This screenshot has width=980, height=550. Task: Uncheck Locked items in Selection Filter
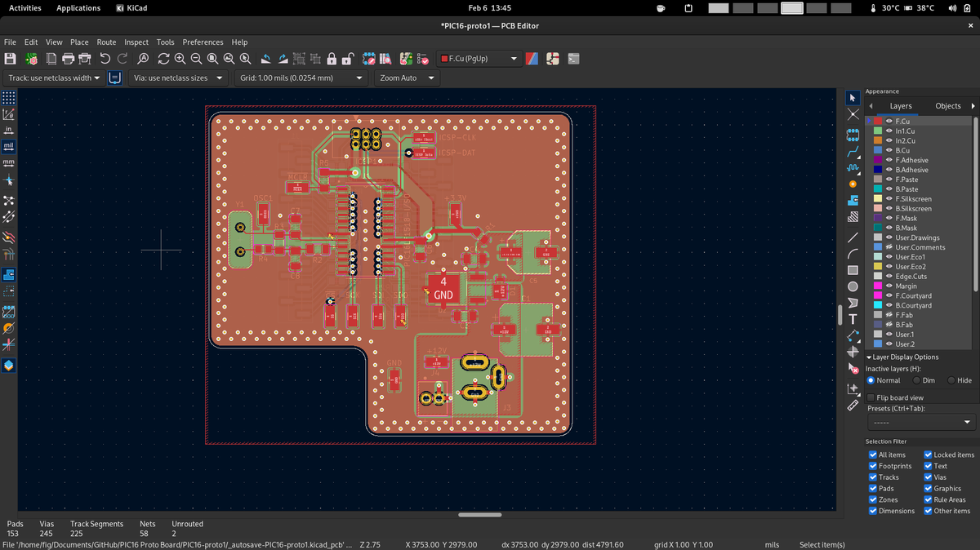pyautogui.click(x=929, y=455)
